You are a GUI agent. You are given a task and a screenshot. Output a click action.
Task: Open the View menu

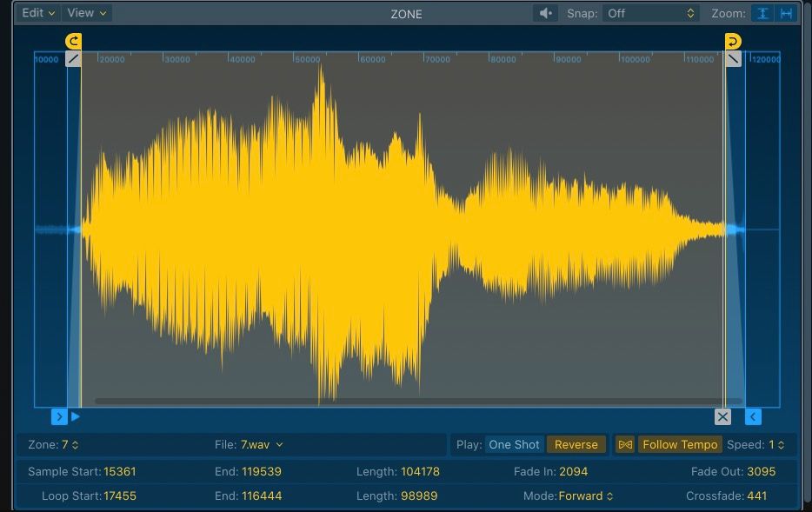(x=84, y=13)
